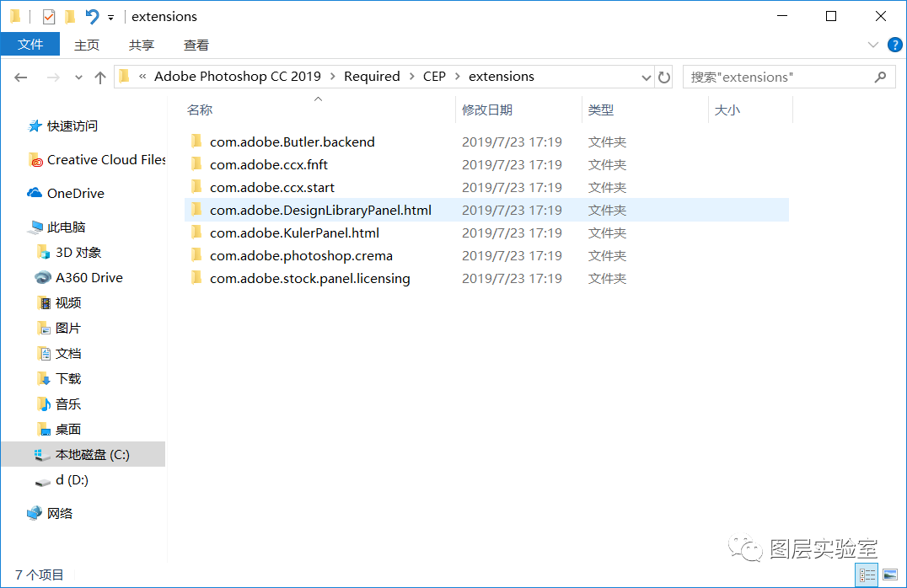Click Required in the address breadcrumb

pyautogui.click(x=372, y=77)
